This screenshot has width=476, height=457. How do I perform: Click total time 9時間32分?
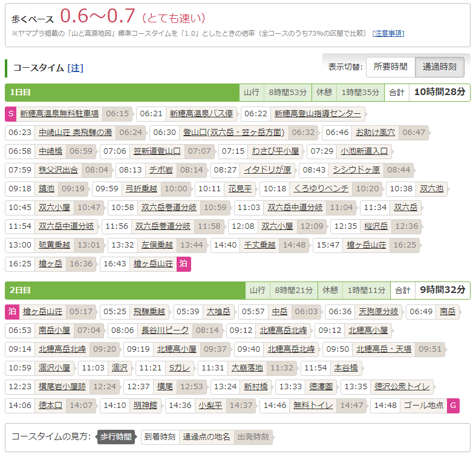[x=443, y=290]
